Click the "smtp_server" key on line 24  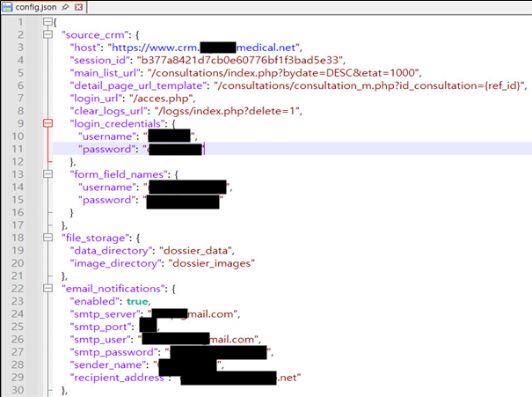click(x=106, y=314)
